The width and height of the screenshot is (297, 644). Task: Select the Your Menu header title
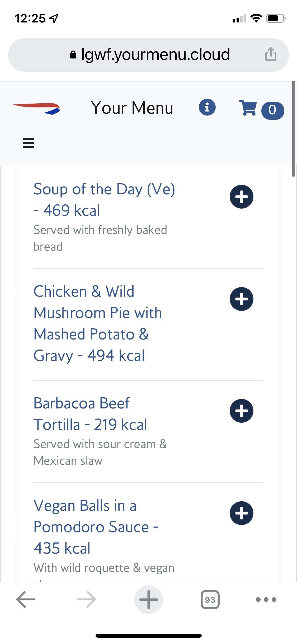[x=132, y=108]
